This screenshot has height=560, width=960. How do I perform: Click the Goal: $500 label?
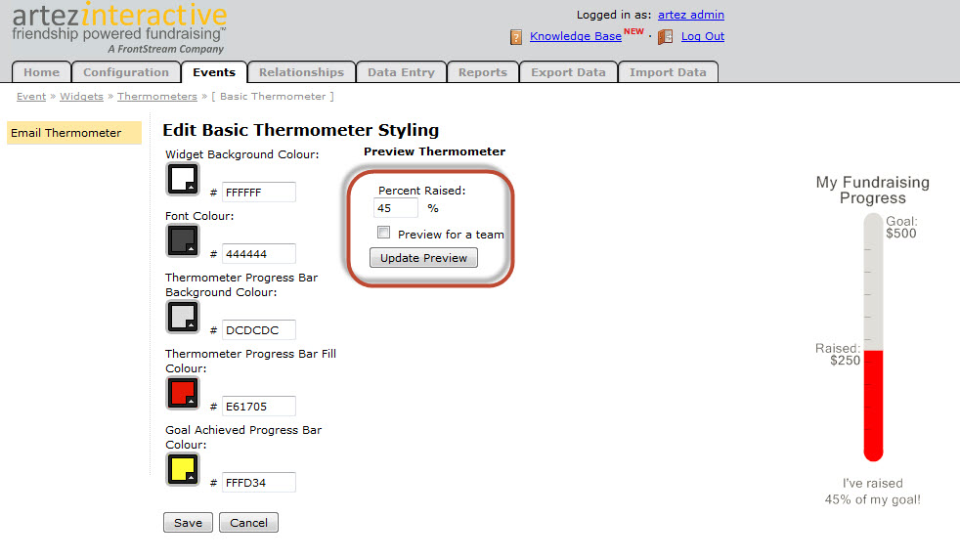coord(901,227)
